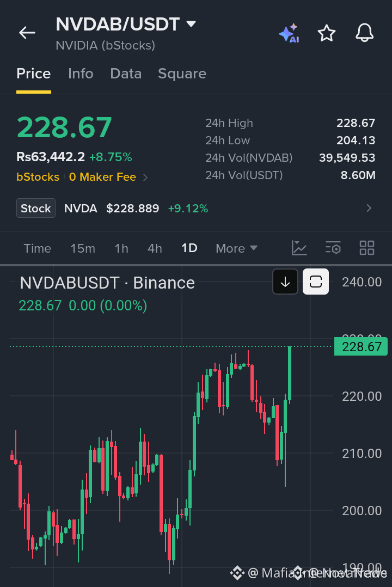Open the 0 Maker Fee chevron
392x587 pixels.
[x=145, y=178]
